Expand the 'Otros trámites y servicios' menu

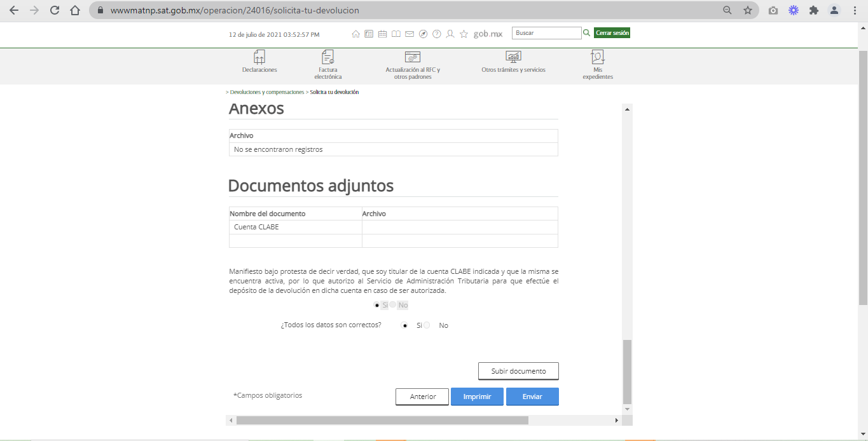tap(513, 62)
